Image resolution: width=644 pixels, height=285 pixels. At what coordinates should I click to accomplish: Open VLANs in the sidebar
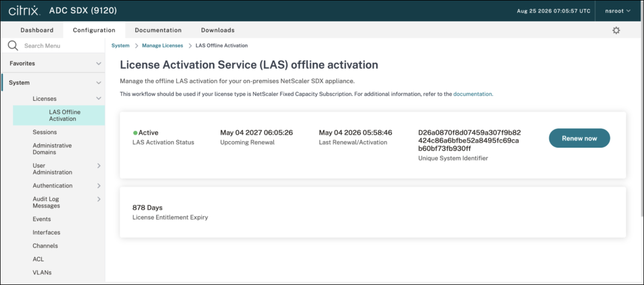[42, 273]
